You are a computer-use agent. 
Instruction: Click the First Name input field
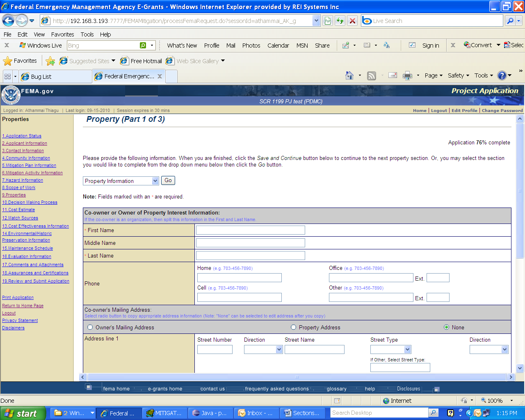pyautogui.click(x=250, y=230)
